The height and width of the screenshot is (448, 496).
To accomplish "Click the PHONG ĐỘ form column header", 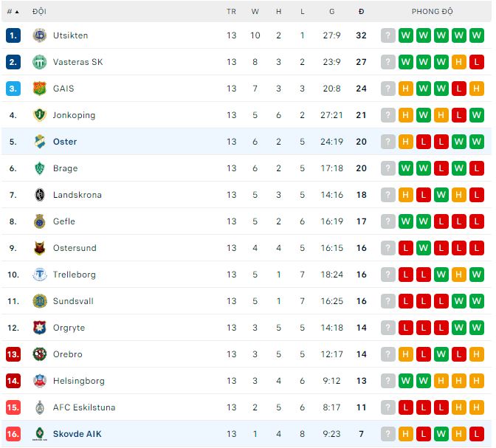I will [x=433, y=12].
